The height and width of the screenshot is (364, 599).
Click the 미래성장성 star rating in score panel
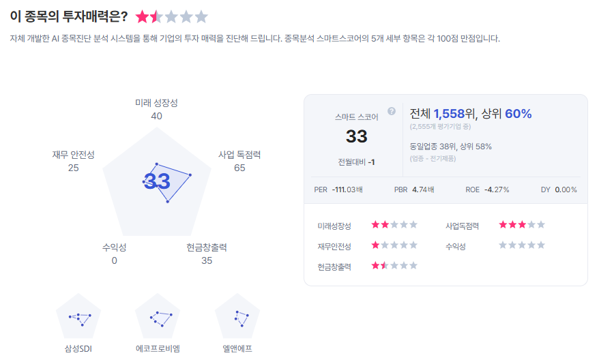pos(394,224)
